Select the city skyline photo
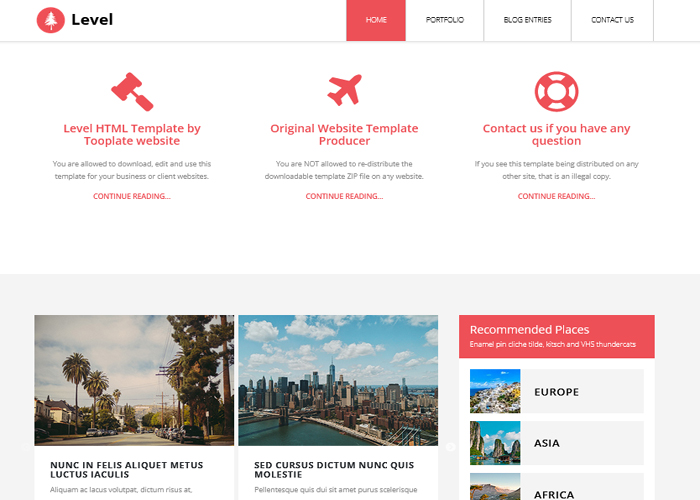Screen dimensions: 700x500 click(338, 380)
